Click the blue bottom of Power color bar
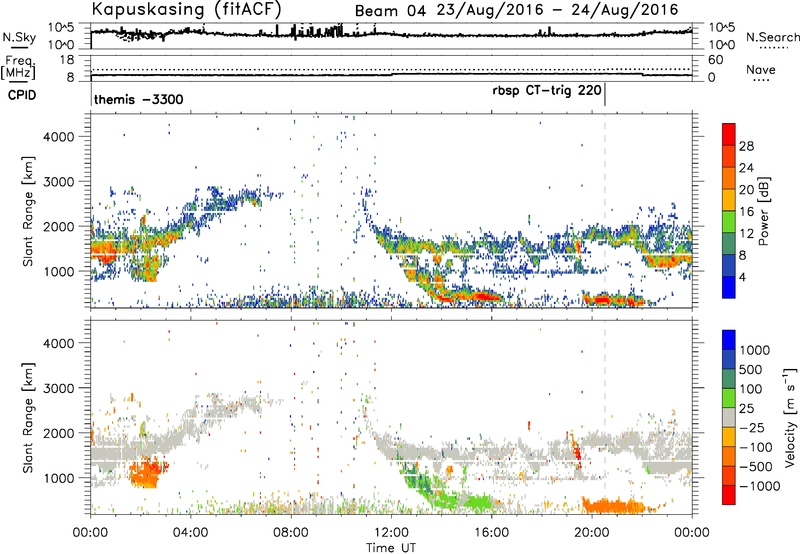Image resolution: width=800 pixels, height=554 pixels. [x=729, y=287]
